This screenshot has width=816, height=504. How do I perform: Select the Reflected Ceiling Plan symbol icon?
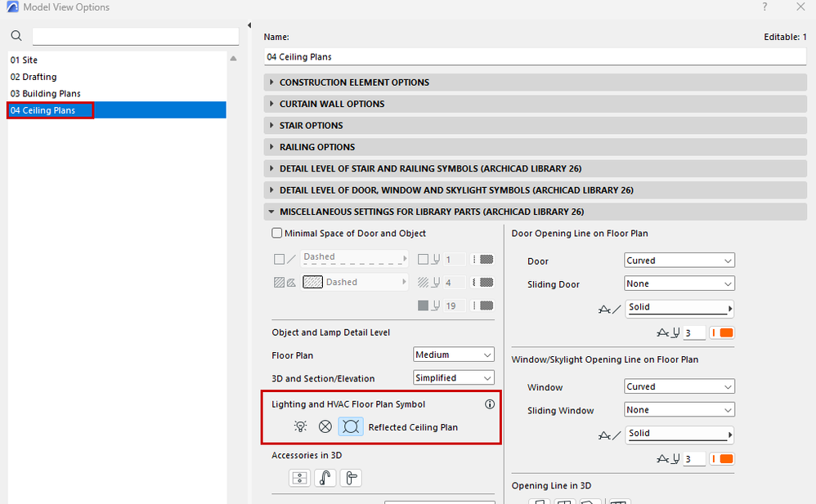(x=351, y=426)
